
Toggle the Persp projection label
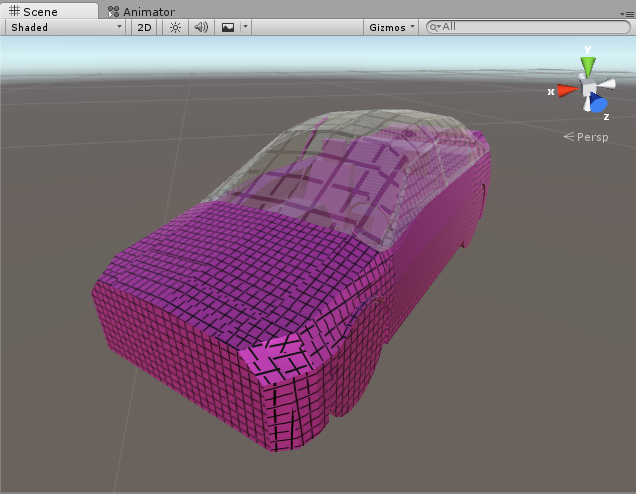tap(592, 136)
